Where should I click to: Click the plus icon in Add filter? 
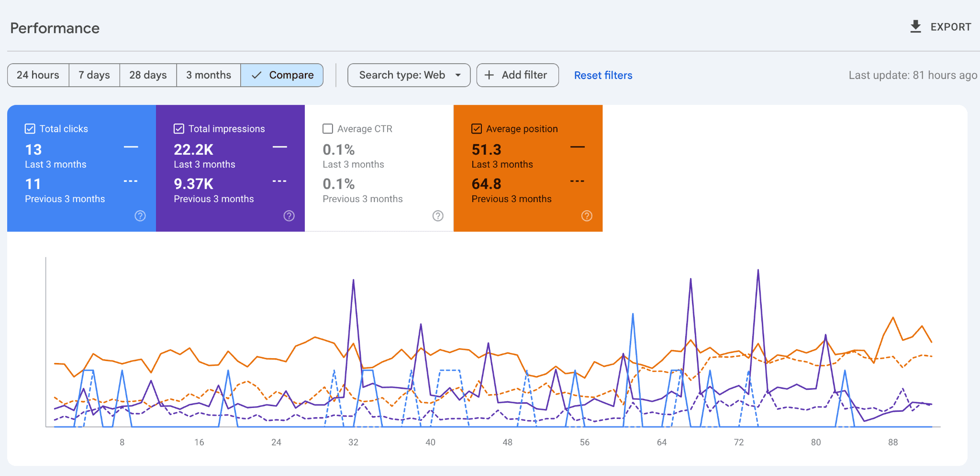click(x=489, y=75)
